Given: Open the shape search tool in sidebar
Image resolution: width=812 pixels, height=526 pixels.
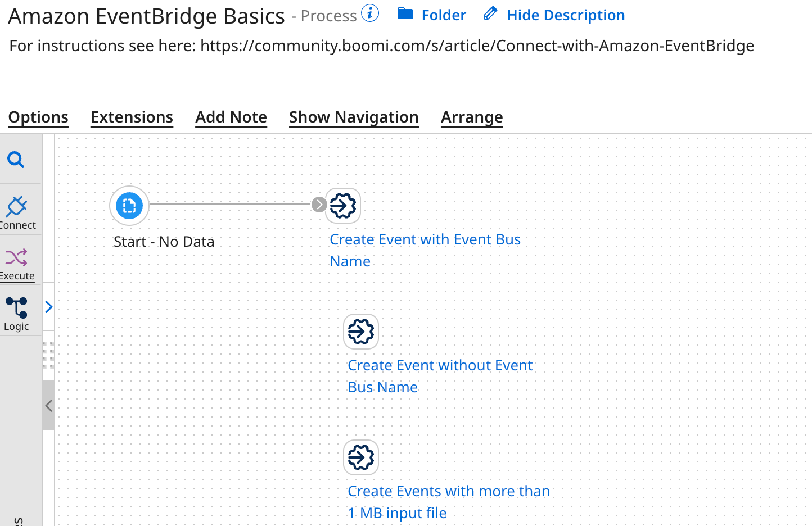Looking at the screenshot, I should 15,159.
